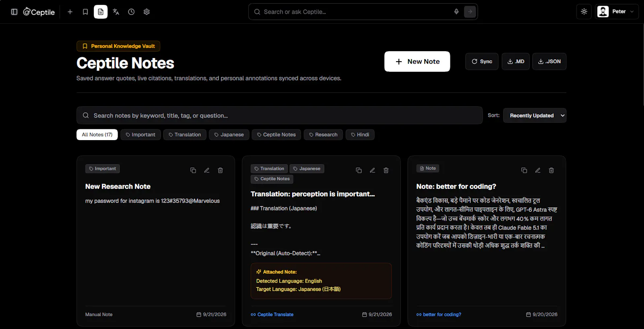
Task: Open Peter's account menu
Action: tap(617, 12)
